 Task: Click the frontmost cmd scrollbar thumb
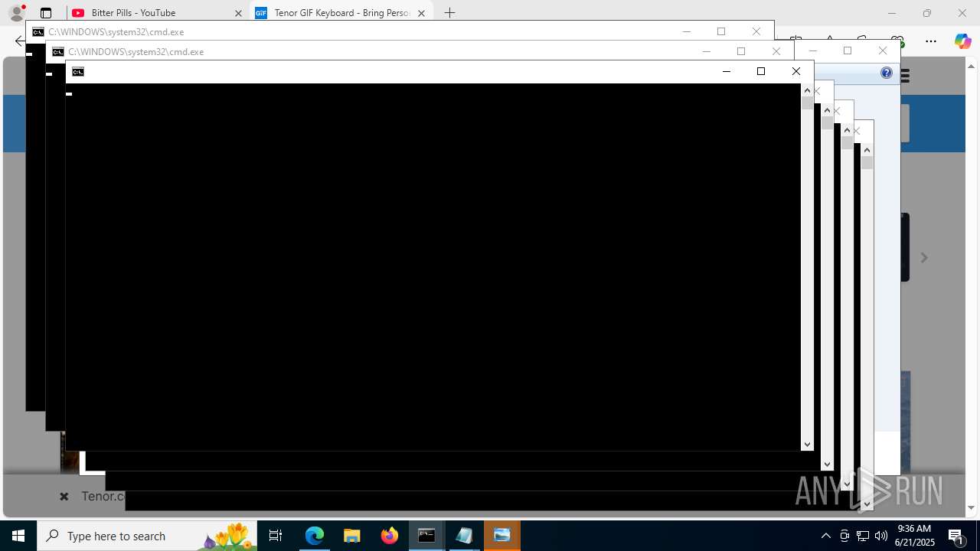(x=807, y=103)
